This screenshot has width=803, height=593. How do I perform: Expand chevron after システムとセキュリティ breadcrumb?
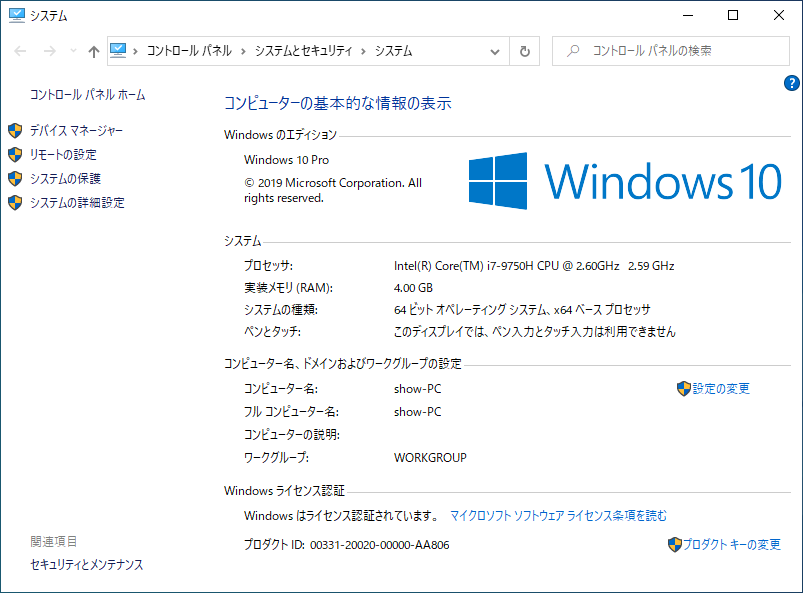[364, 51]
